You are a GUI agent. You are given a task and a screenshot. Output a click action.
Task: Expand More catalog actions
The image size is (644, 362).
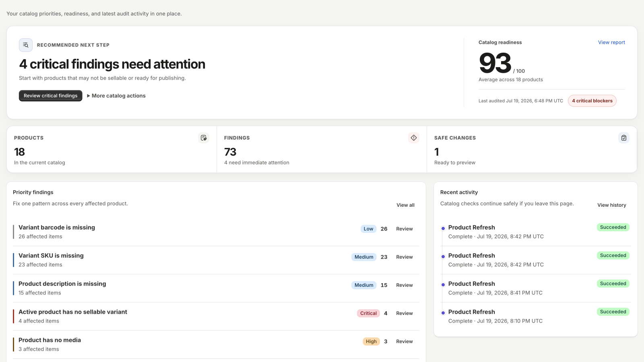tap(116, 96)
